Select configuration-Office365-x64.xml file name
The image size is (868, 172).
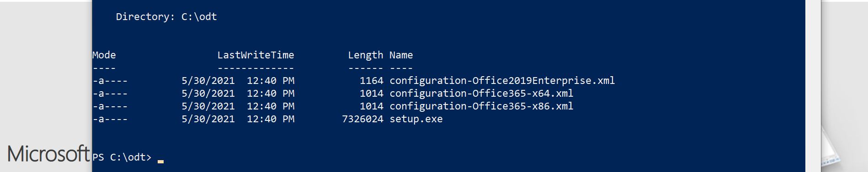[481, 94]
